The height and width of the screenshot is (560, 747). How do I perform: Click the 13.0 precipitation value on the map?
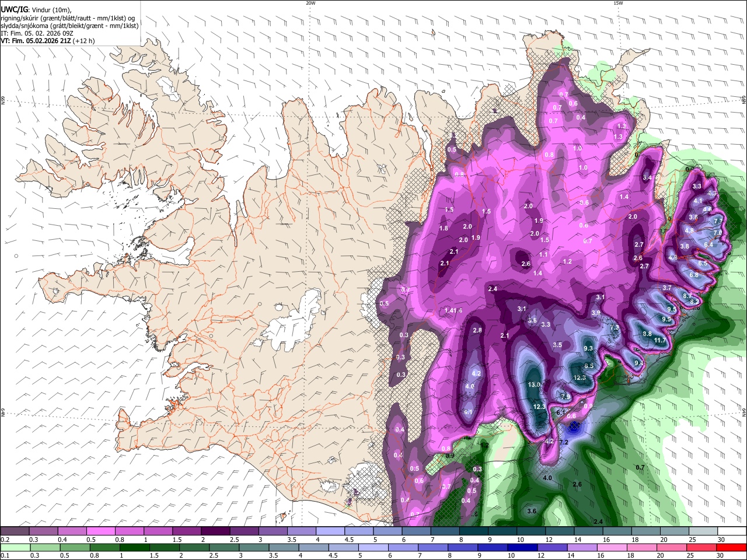[535, 385]
